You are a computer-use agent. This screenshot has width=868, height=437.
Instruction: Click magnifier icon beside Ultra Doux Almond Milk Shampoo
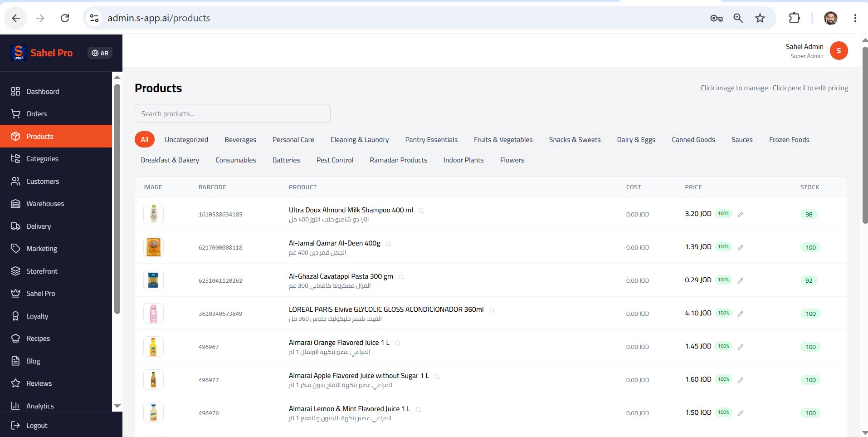pos(421,211)
